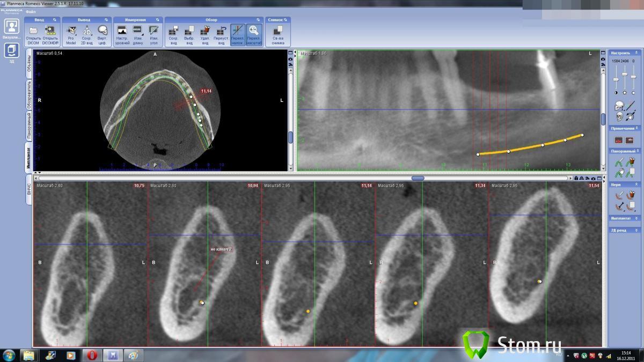Collapse the Настроить panel
The image size is (644, 362).
click(636, 53)
